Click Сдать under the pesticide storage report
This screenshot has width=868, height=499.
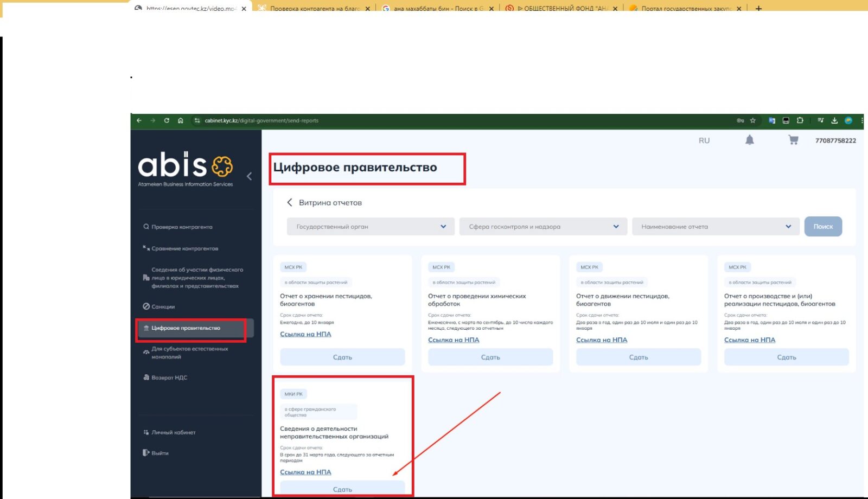[x=342, y=357]
